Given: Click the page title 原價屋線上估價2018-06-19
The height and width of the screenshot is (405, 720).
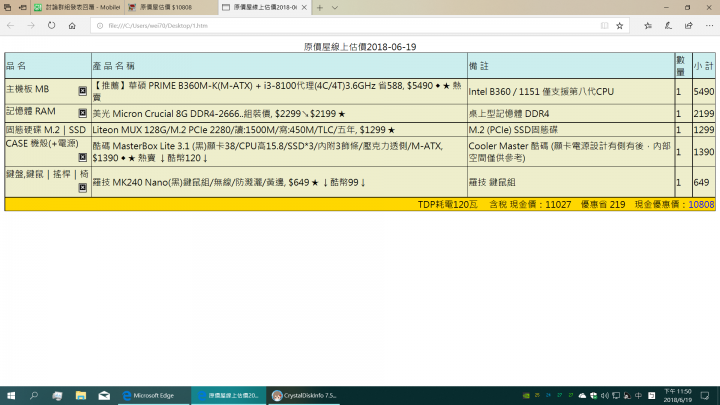Looking at the screenshot, I should 360,47.
